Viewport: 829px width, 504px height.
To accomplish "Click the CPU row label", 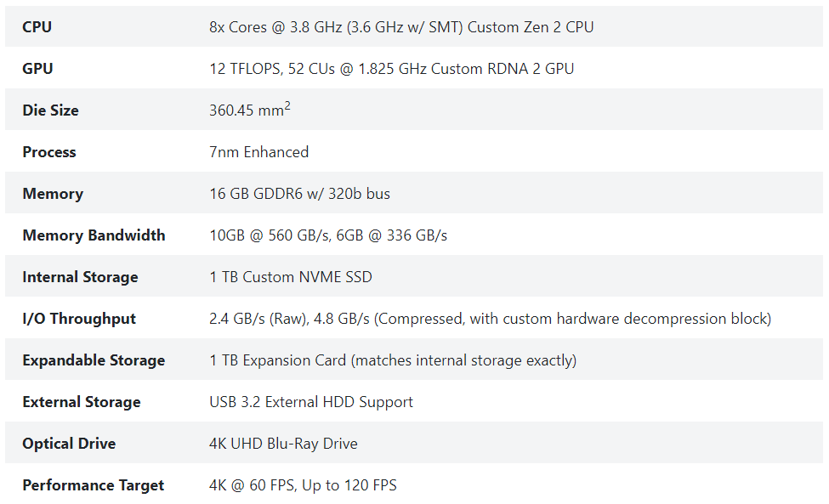I will [37, 27].
